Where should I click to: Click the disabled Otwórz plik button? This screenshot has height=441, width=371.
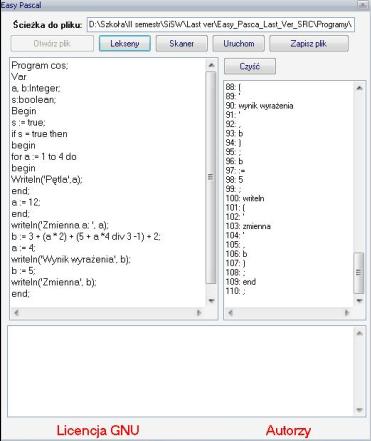[x=52, y=44]
